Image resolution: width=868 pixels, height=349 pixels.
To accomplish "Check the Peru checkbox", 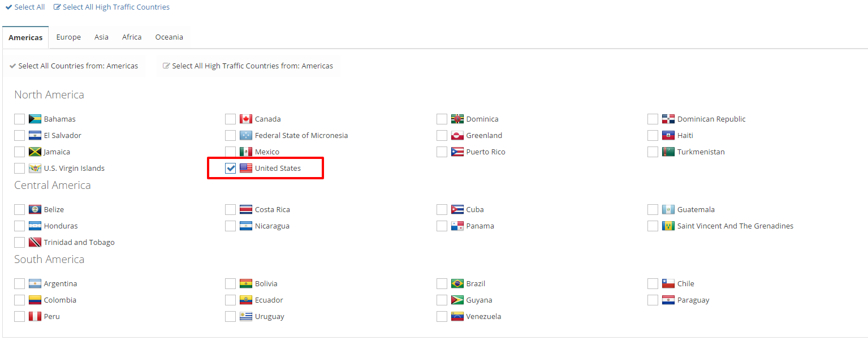I will click(20, 316).
